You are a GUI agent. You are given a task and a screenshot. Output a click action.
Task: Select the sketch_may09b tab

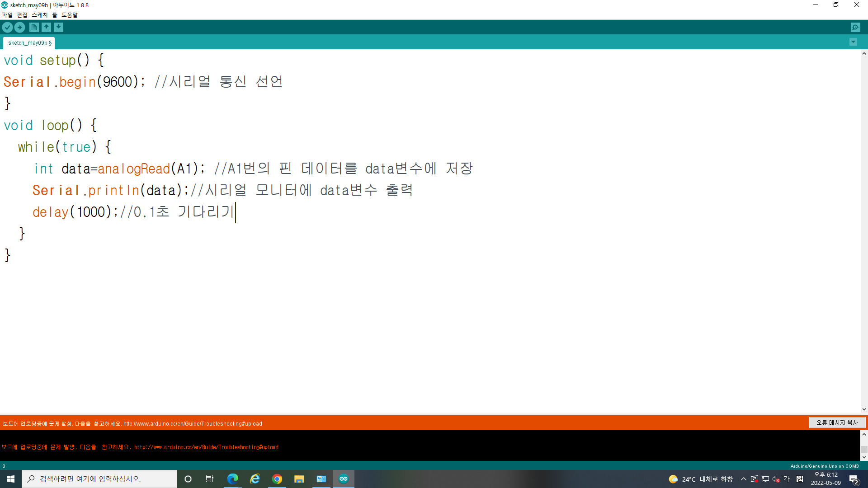pos(29,43)
